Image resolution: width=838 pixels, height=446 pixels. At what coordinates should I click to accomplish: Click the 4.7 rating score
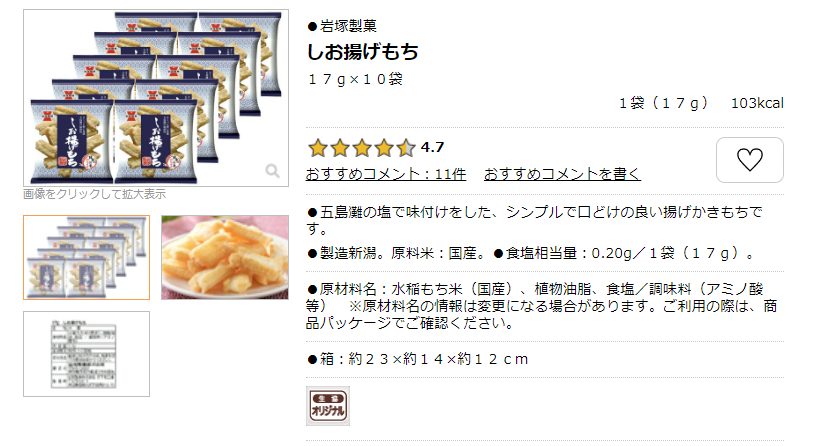432,147
